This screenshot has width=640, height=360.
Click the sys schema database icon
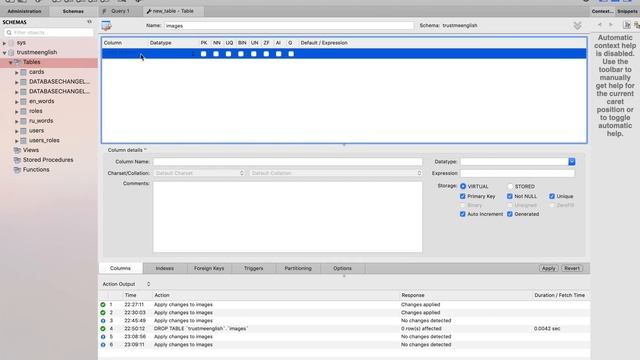(x=11, y=43)
